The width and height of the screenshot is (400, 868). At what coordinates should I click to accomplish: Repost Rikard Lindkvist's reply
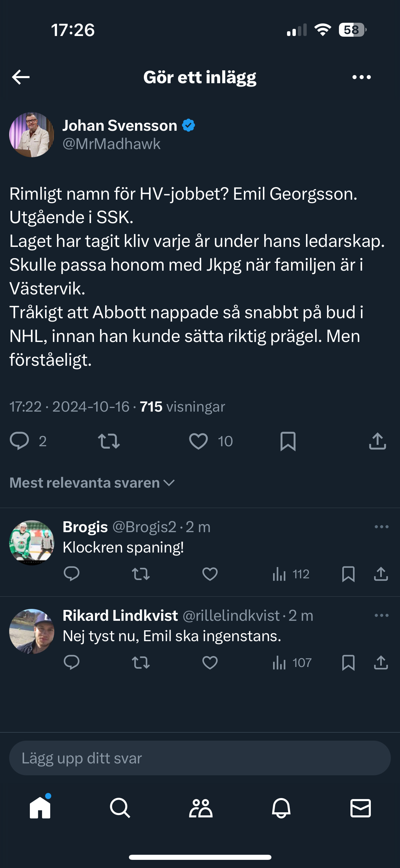pyautogui.click(x=141, y=663)
